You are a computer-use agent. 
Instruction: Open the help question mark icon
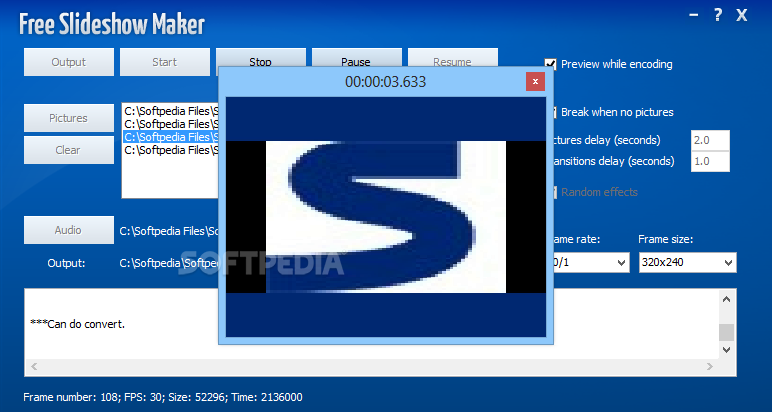click(x=718, y=16)
